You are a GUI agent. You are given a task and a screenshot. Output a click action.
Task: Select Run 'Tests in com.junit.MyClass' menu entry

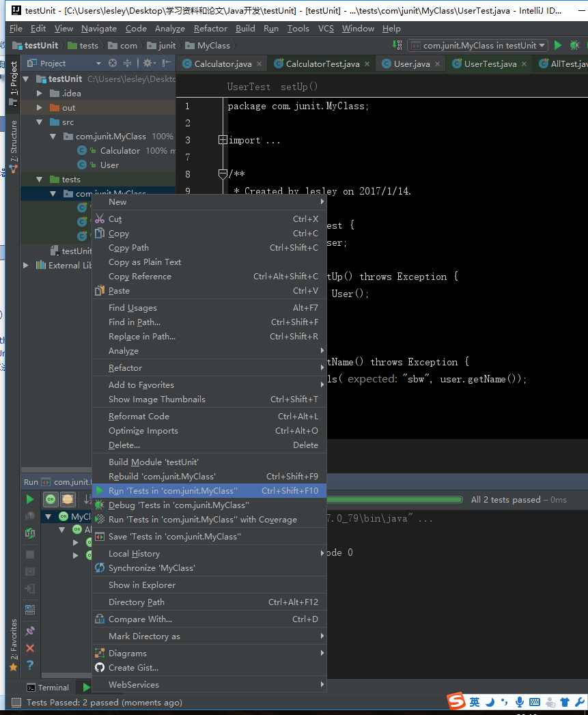click(x=210, y=490)
